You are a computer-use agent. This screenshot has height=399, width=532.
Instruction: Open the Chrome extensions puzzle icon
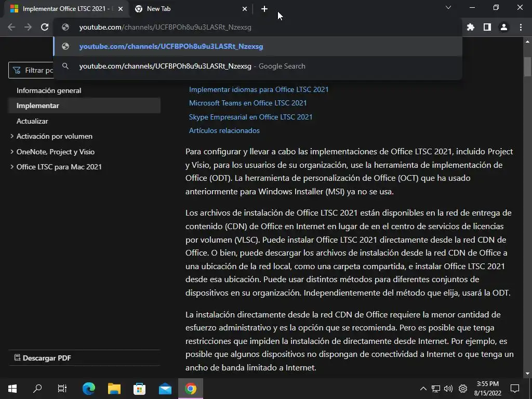(x=471, y=27)
